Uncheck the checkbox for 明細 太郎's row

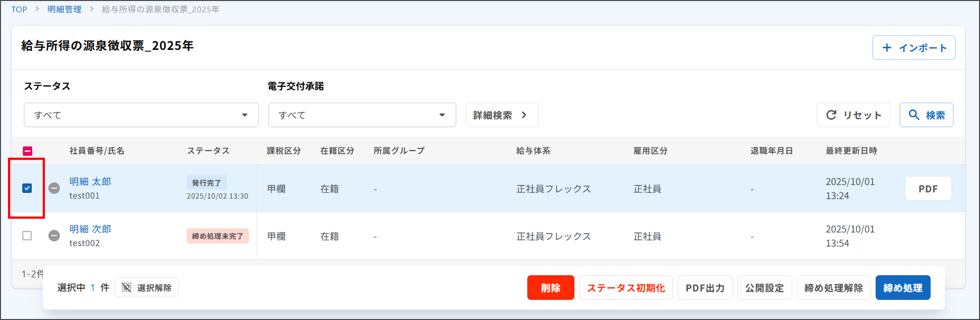[27, 188]
